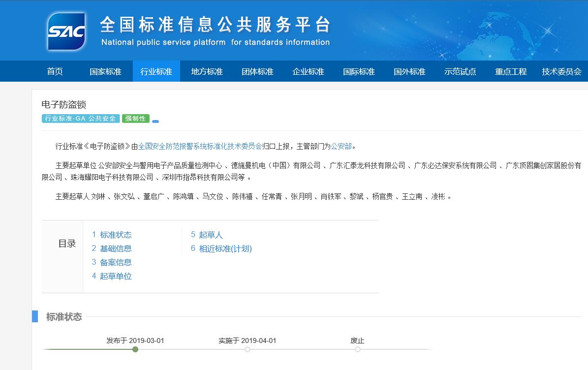Screen dimensions: 588x370
Task: Navigate to 国际标准 in the menu
Action: click(359, 71)
